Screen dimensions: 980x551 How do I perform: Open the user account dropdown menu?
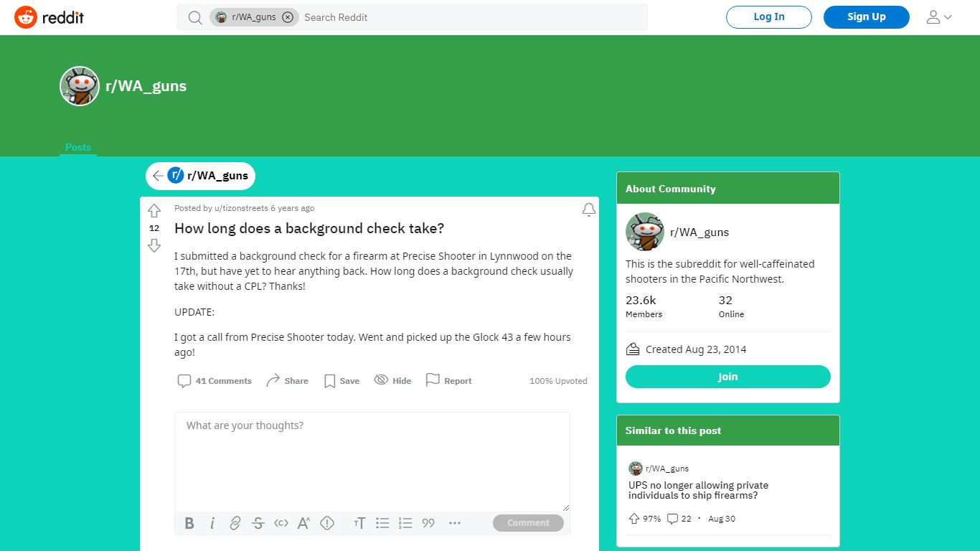click(939, 17)
